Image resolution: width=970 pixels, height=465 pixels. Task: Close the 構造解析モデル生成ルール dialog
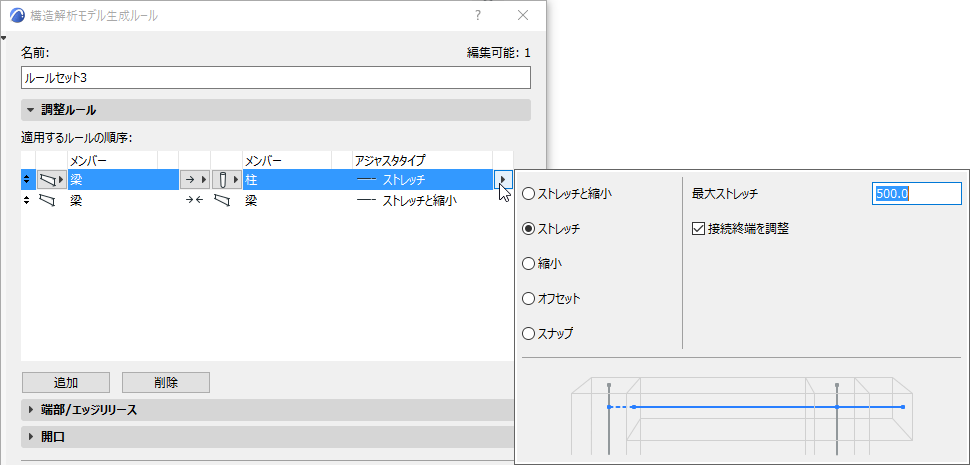pyautogui.click(x=523, y=15)
